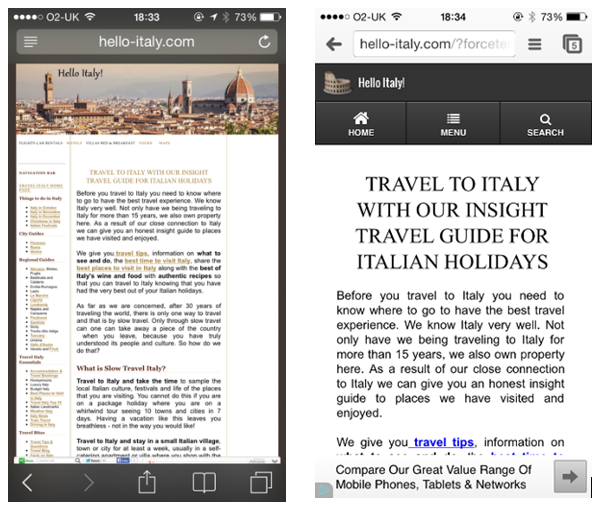The height and width of the screenshot is (508, 606).
Task: Tap Safari reader lines icon in left phone
Action: (x=31, y=41)
